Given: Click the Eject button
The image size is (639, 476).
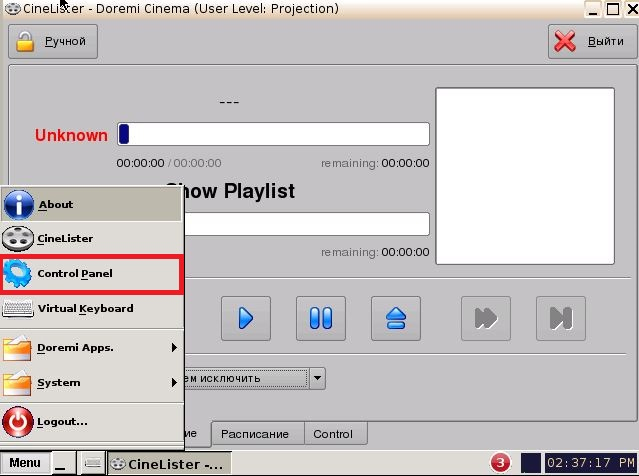Looking at the screenshot, I should [x=396, y=318].
